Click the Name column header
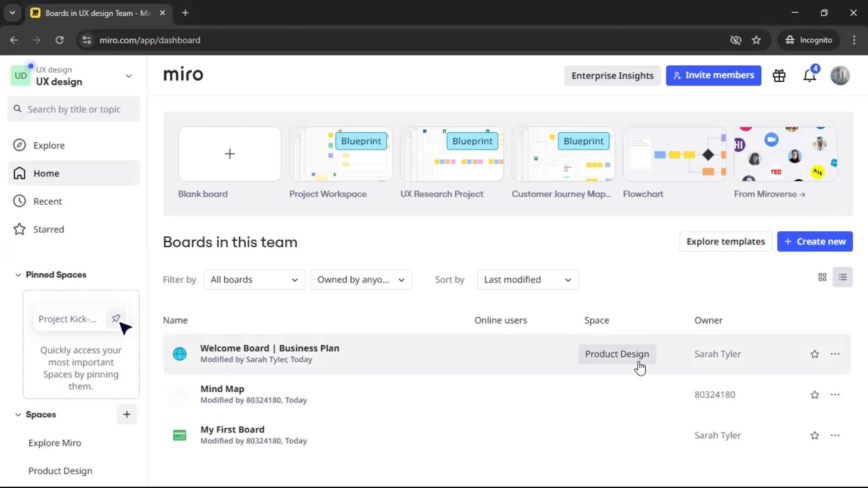 175,320
